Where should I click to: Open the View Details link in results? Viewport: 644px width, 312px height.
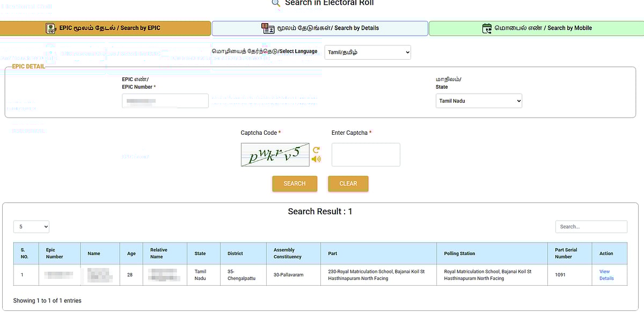(606, 275)
